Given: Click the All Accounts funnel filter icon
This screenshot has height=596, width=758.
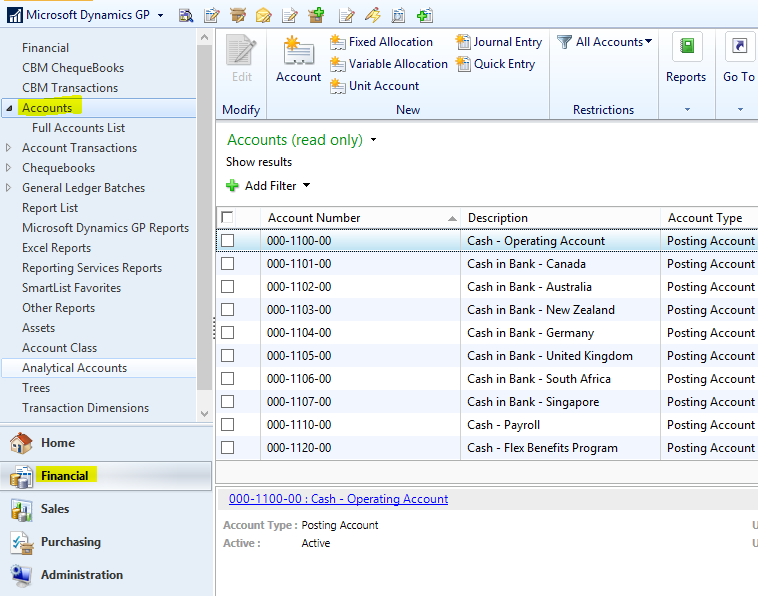Looking at the screenshot, I should point(564,42).
